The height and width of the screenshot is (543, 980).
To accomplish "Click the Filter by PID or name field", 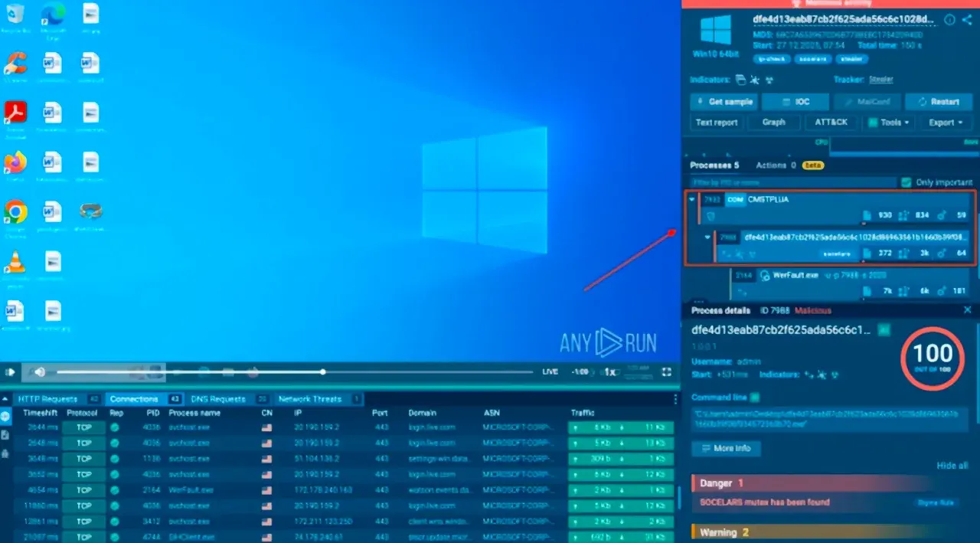I will coord(792,182).
